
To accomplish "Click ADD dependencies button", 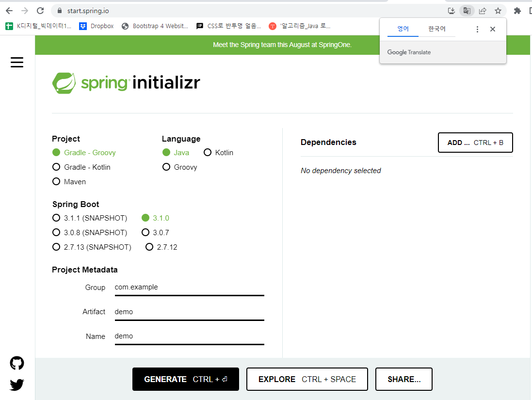I will tap(475, 143).
